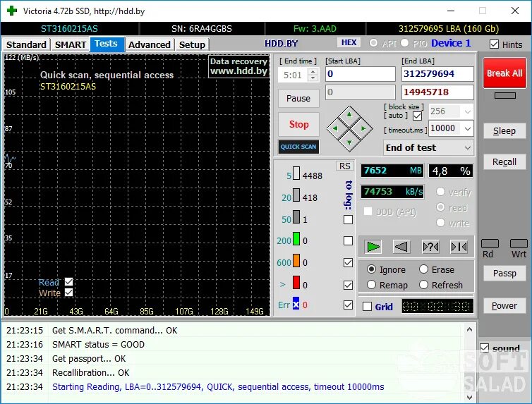Click the Sleep button
Image resolution: width=532 pixels, height=404 pixels.
pos(504,131)
